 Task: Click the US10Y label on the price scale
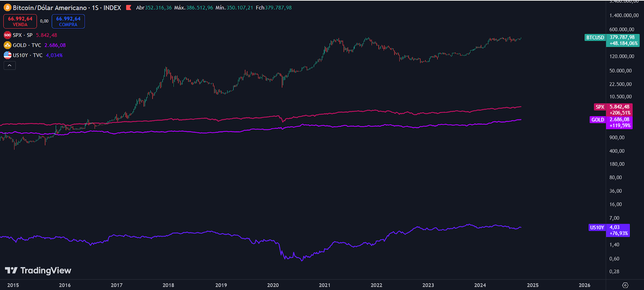pyautogui.click(x=597, y=228)
